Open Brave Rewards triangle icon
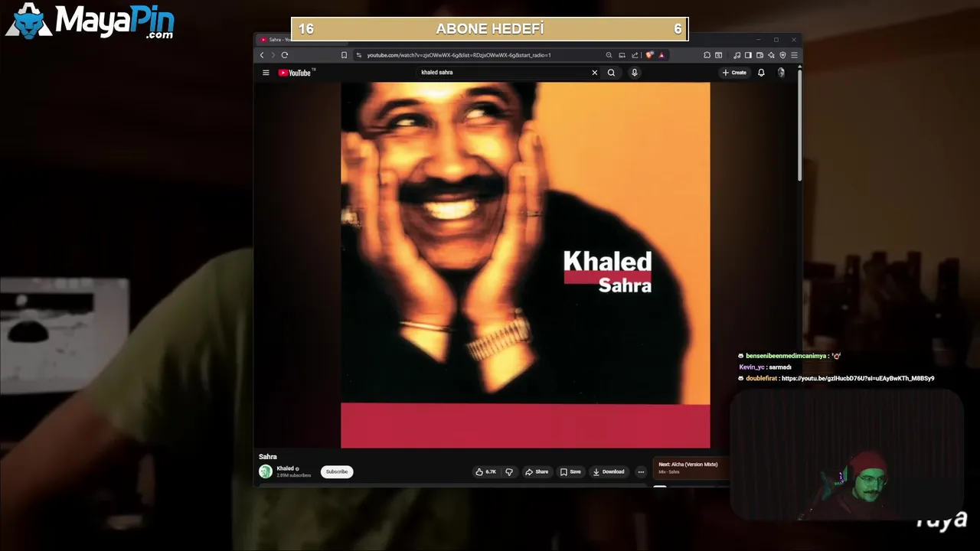The height and width of the screenshot is (551, 980). click(661, 55)
